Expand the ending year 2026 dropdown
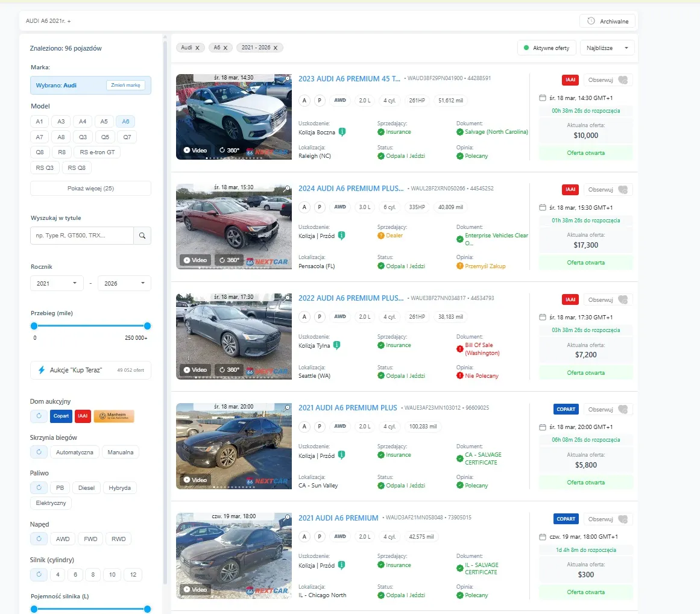700x614 pixels. coord(125,283)
